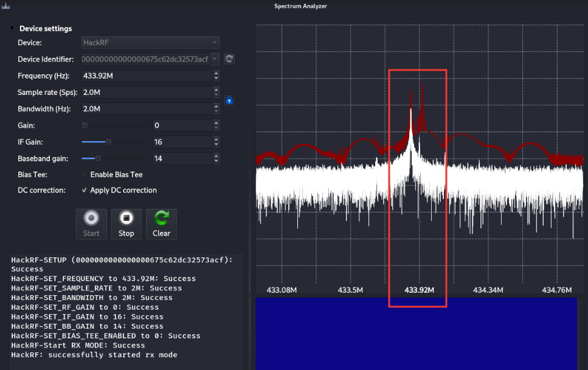588x370 pixels.
Task: Click the Baseband gain slider handle
Action: click(x=98, y=158)
